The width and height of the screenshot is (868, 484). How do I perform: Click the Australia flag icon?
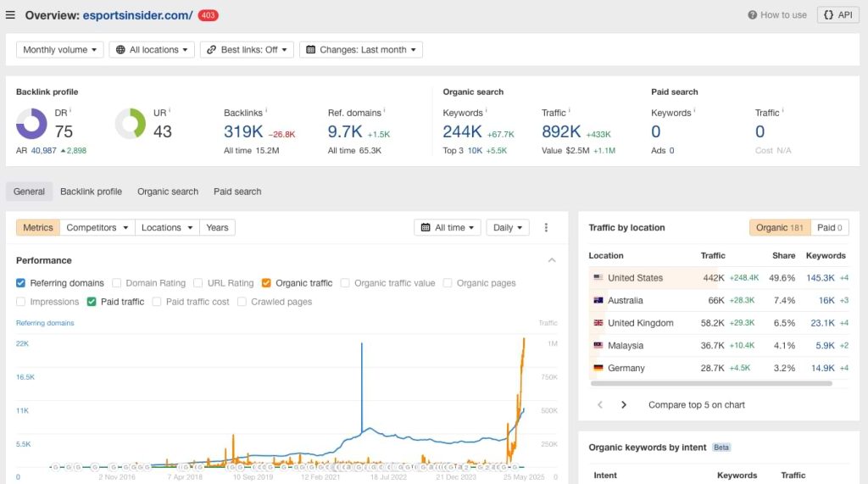(598, 300)
